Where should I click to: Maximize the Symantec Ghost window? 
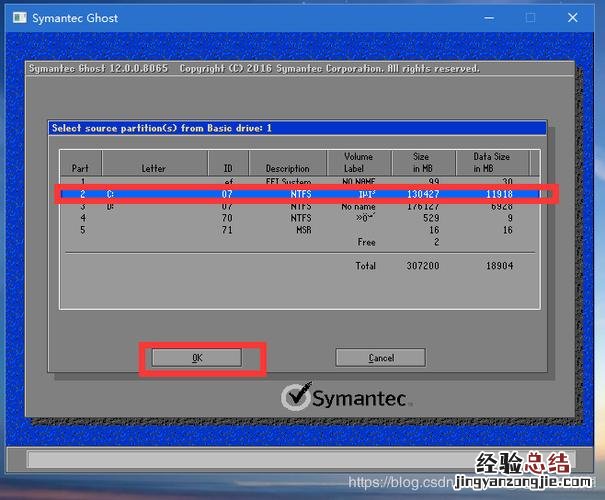click(x=531, y=18)
